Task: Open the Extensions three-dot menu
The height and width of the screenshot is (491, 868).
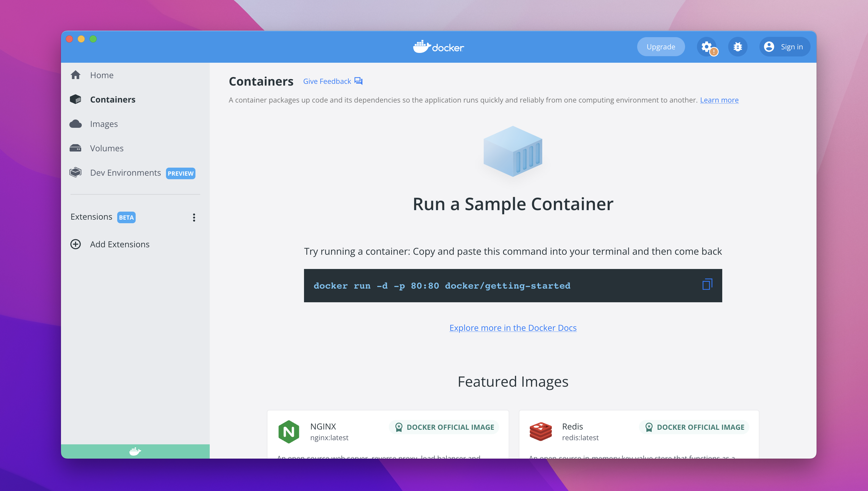Action: click(x=194, y=217)
